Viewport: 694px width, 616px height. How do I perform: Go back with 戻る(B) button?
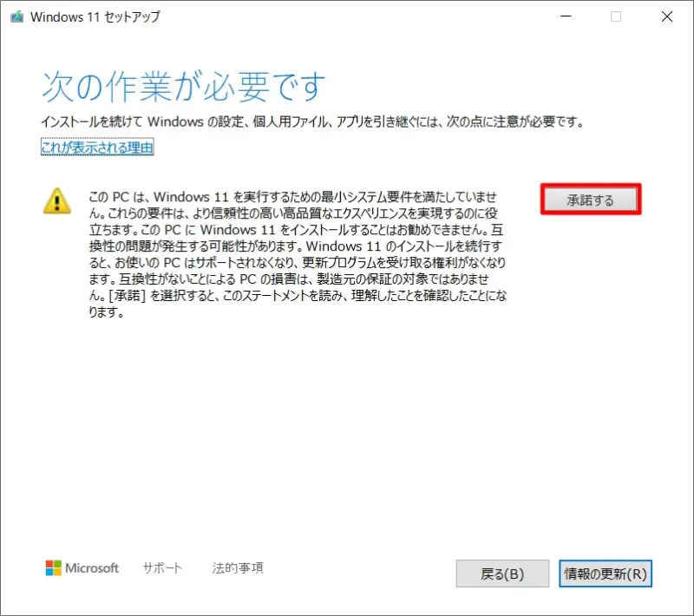click(502, 573)
